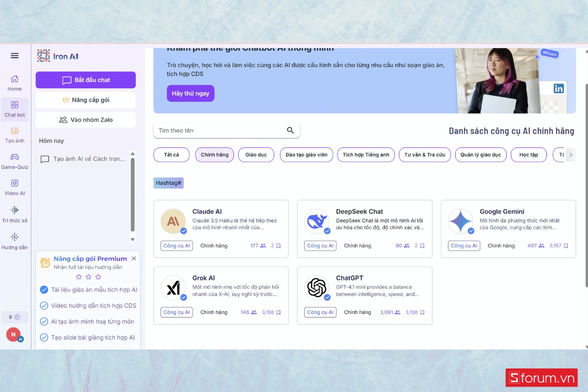Open the Grok AI card title
The width and height of the screenshot is (588, 392).
pos(203,278)
